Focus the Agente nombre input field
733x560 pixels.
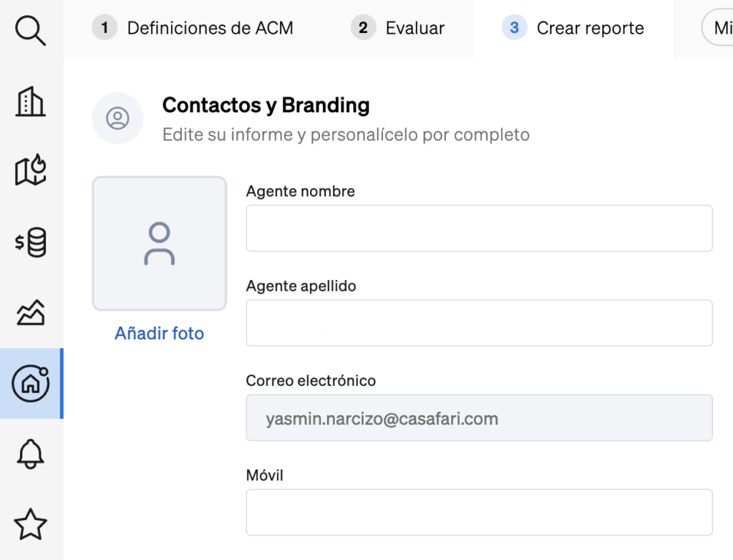click(479, 228)
